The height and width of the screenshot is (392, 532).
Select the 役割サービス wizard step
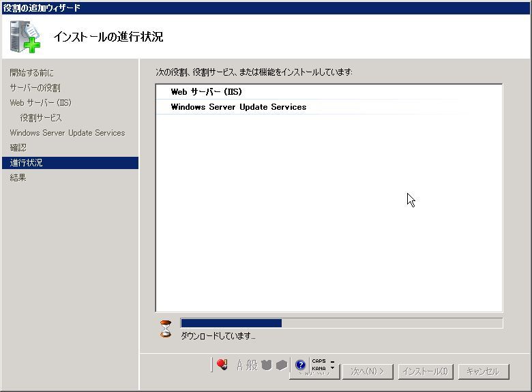pos(41,118)
